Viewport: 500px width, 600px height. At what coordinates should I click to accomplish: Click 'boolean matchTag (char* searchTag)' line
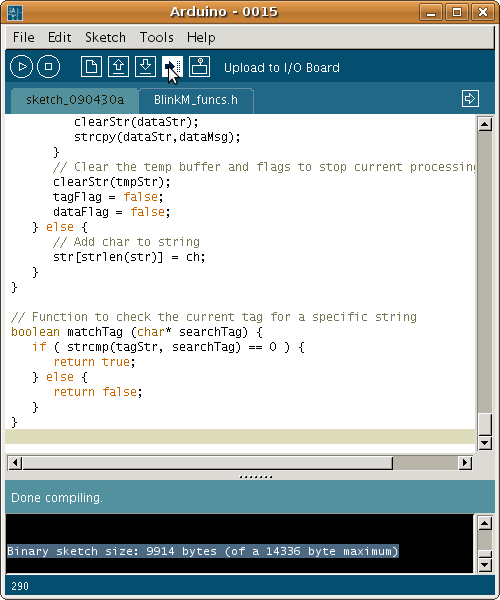[x=137, y=332]
